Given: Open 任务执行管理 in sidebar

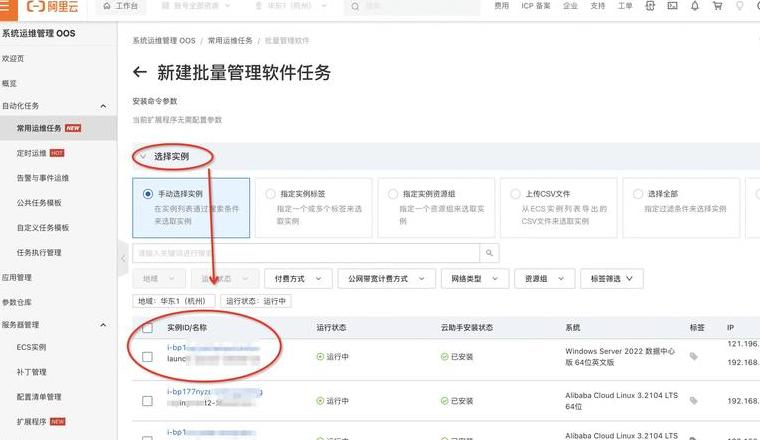Looking at the screenshot, I should (39, 252).
